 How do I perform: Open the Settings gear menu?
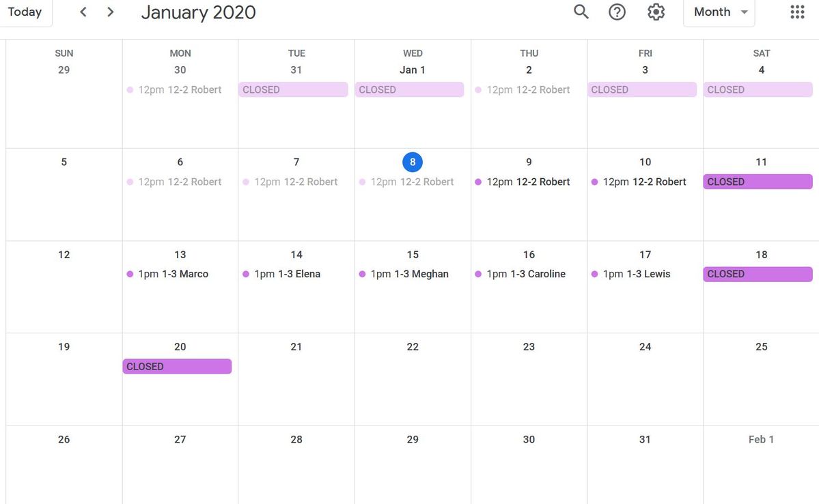[656, 12]
